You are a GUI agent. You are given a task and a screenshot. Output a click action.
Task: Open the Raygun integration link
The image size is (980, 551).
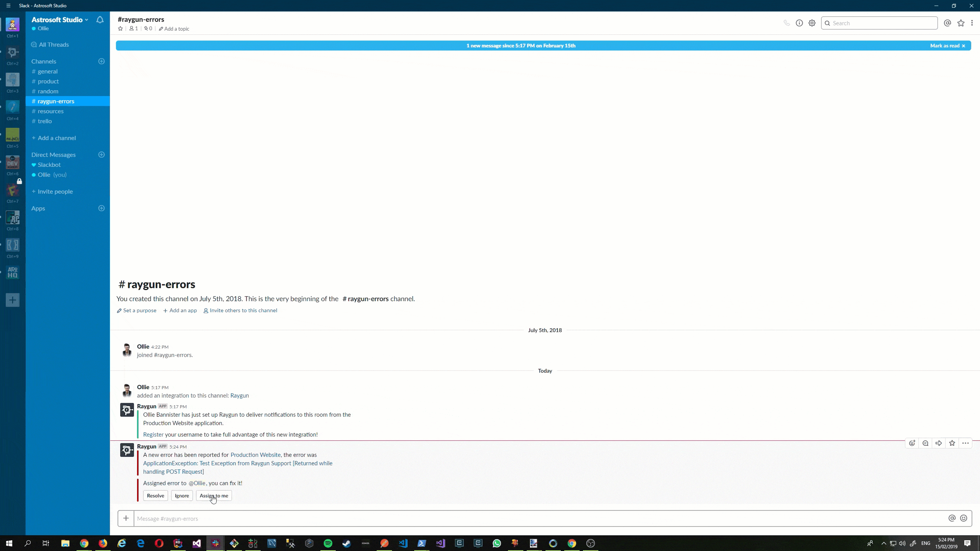[240, 395]
